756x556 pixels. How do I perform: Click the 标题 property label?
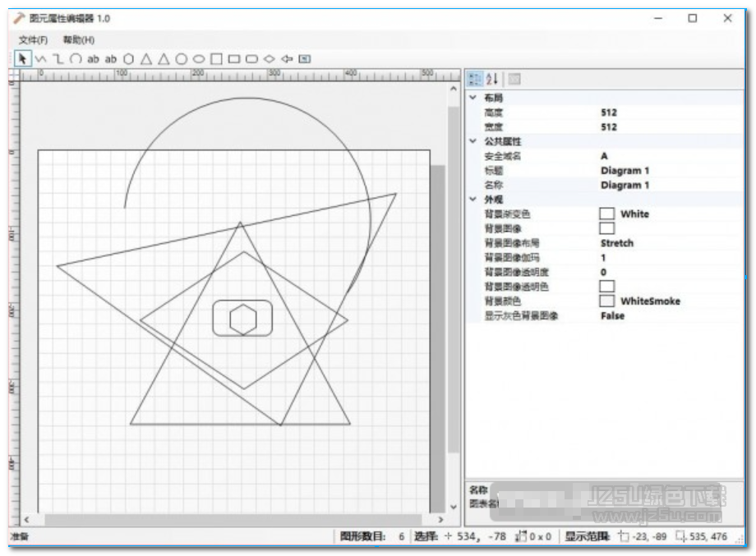493,171
